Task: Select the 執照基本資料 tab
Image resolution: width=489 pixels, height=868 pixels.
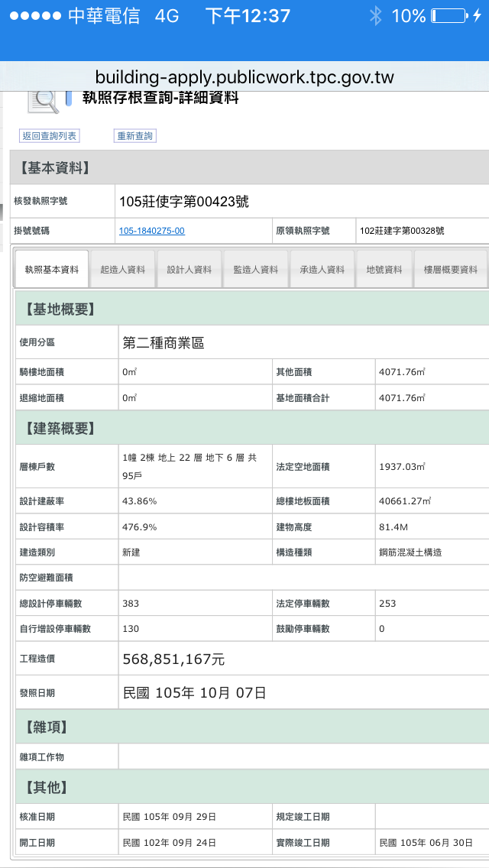Action: coord(51,270)
